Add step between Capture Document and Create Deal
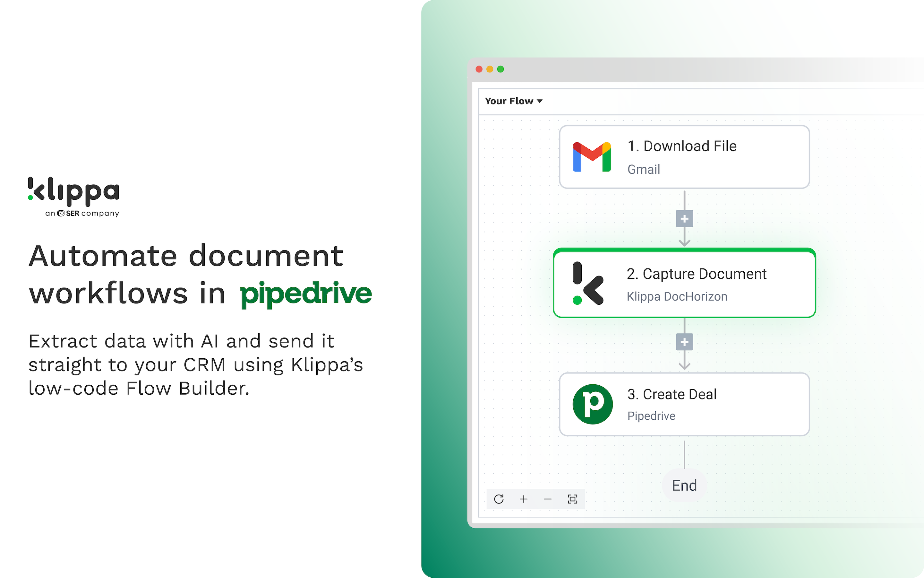 tap(684, 342)
